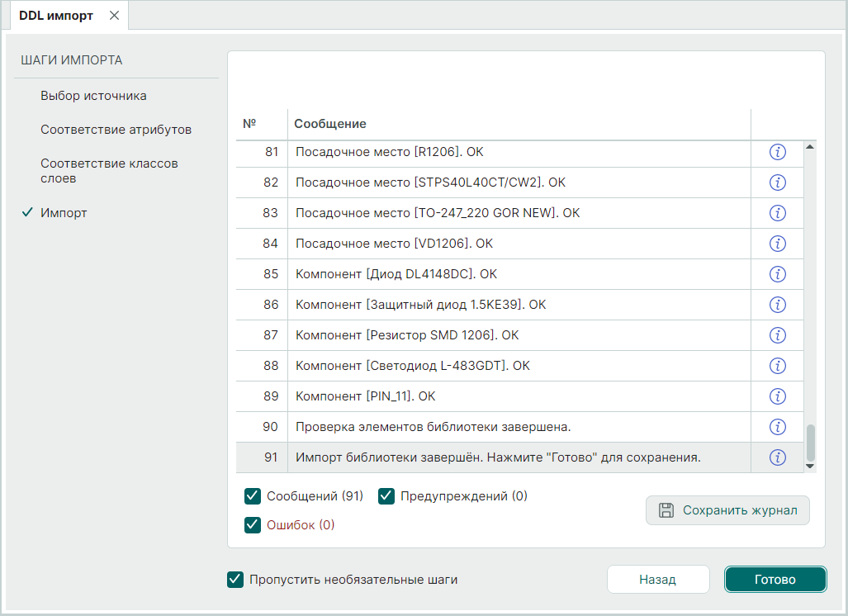Toggle the Сообщений (91) checkbox
Screen dimensions: 848x616
point(253,496)
